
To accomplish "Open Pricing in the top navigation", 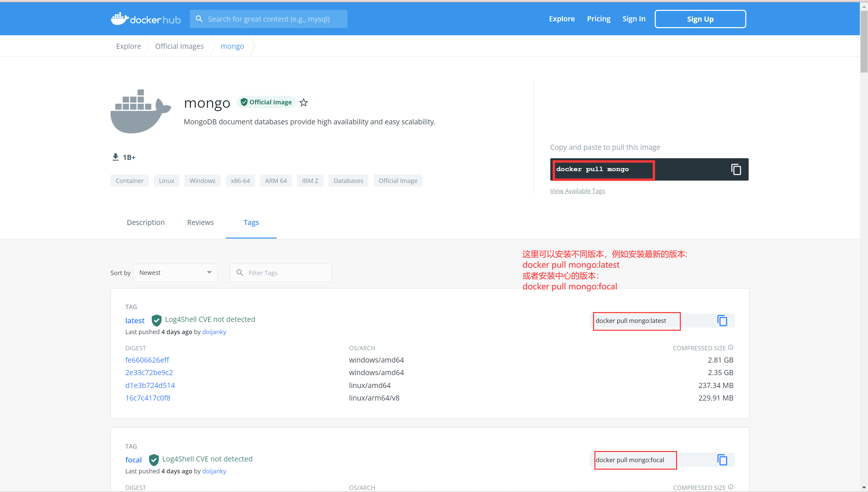I will click(599, 19).
